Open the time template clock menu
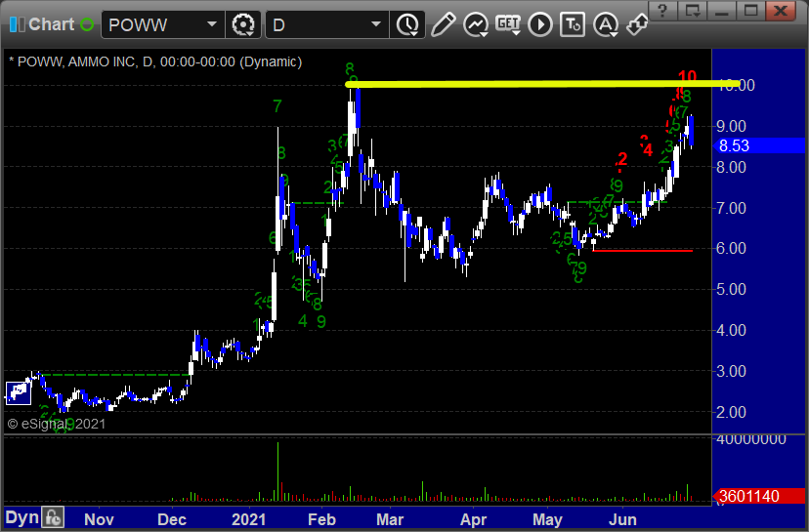Image resolution: width=809 pixels, height=532 pixels. point(408,24)
